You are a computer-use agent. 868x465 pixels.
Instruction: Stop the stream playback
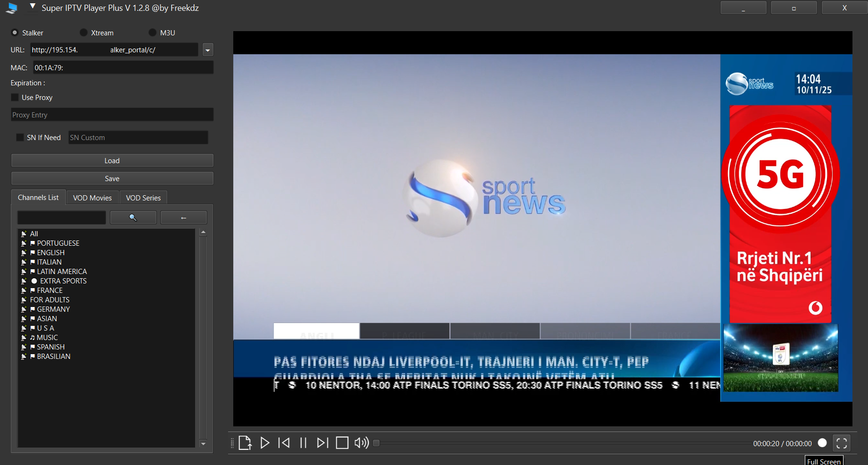[x=342, y=443]
